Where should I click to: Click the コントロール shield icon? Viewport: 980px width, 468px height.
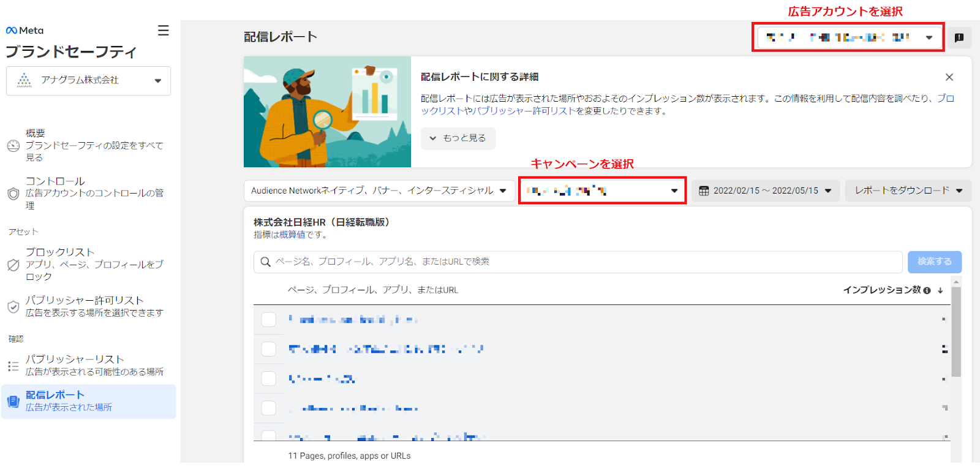tap(13, 194)
